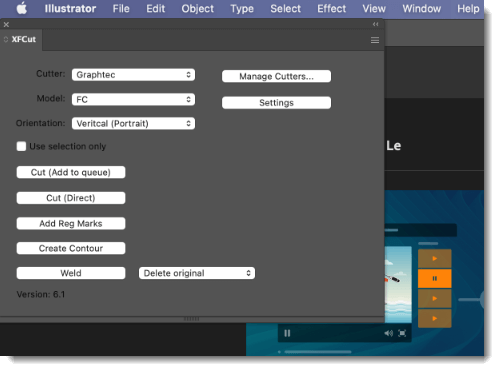The image size is (499, 371).
Task: Grab the panel bottom resize grip
Action: click(191, 319)
